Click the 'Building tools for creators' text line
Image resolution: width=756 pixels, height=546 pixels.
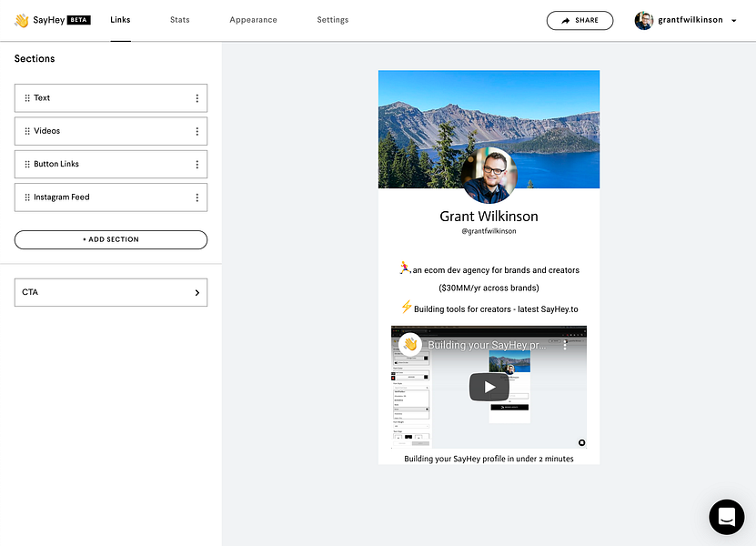pyautogui.click(x=496, y=309)
